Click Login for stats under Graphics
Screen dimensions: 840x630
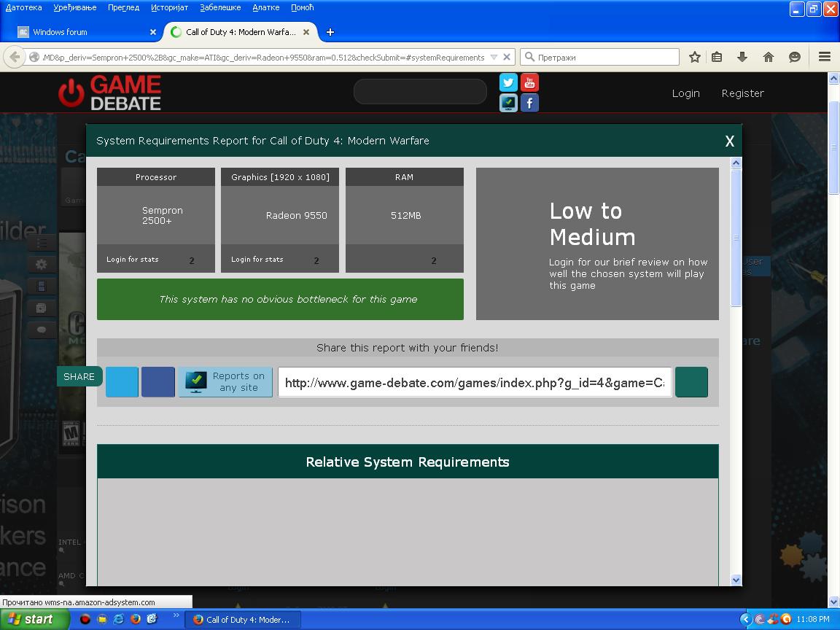[257, 260]
